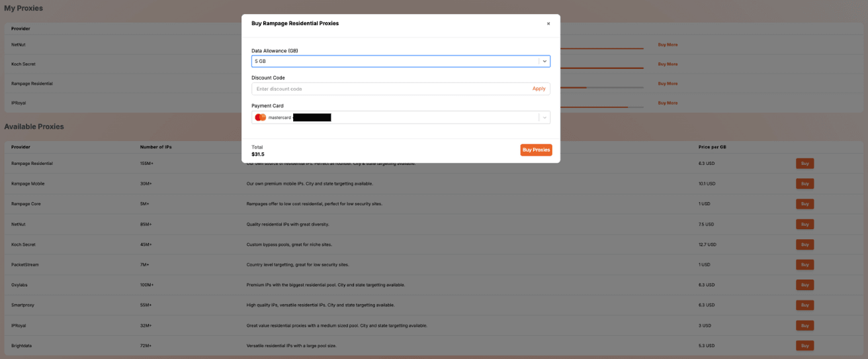Click the $31.5 total amount
The image size is (868, 359).
point(257,154)
